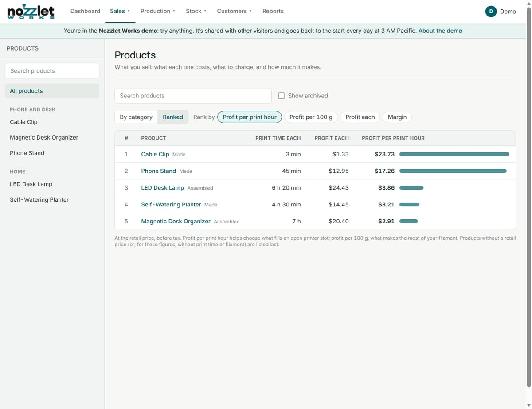532x409 pixels.
Task: Rank by Profit per print hour
Action: (250, 117)
